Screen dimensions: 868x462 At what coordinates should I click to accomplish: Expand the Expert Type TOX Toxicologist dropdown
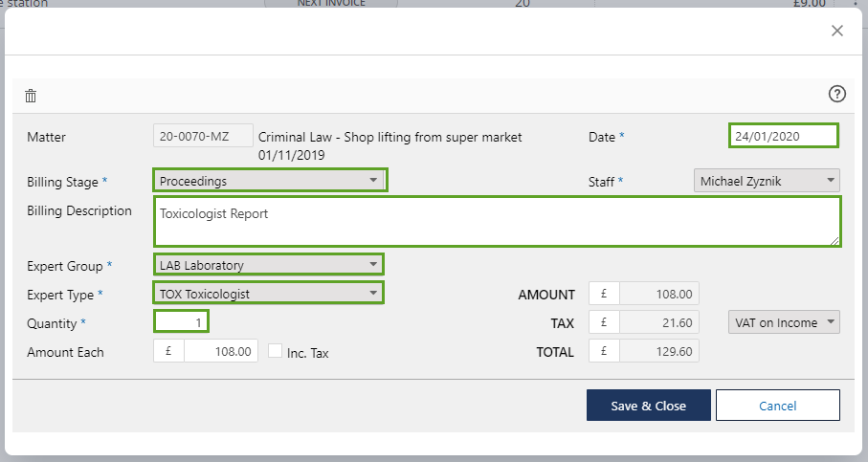point(268,293)
